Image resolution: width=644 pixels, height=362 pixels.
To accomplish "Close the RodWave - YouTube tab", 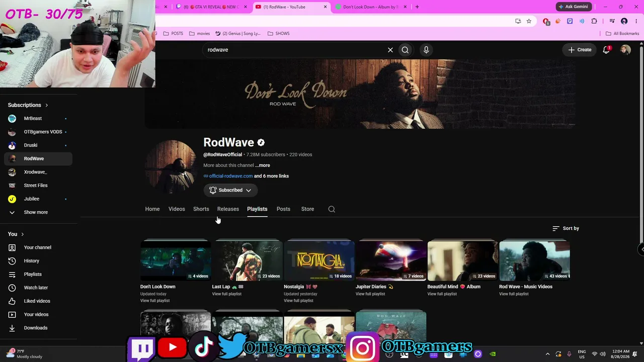I will (325, 7).
